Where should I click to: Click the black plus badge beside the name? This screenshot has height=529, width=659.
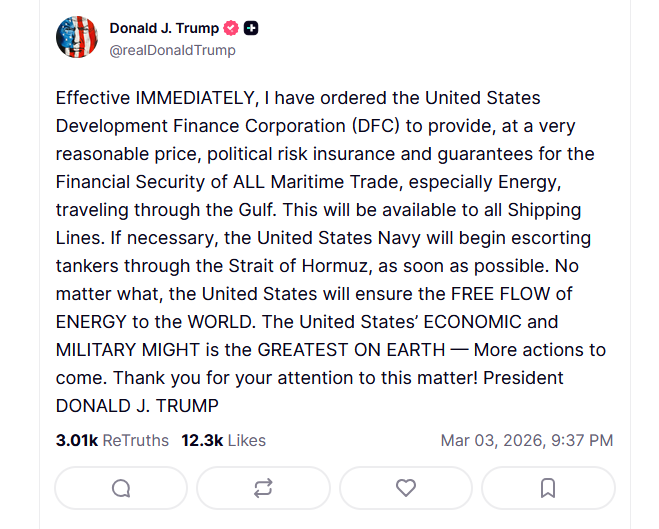point(251,28)
